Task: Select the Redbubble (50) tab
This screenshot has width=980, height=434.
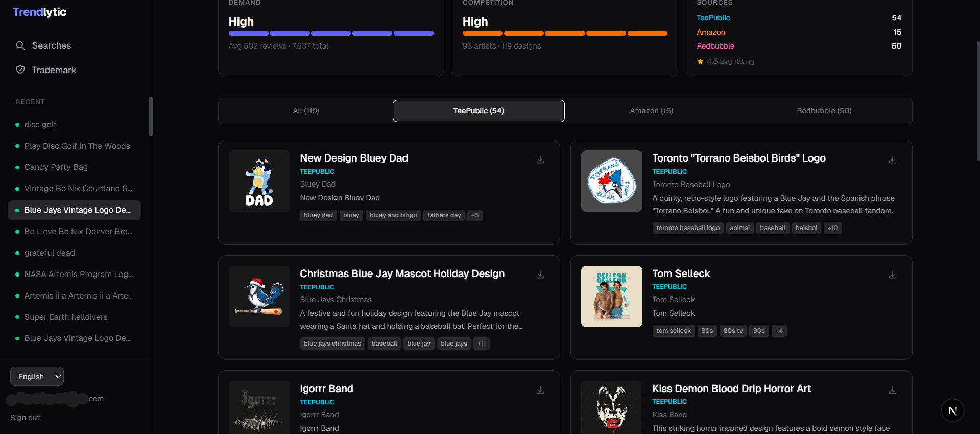Action: tap(824, 111)
